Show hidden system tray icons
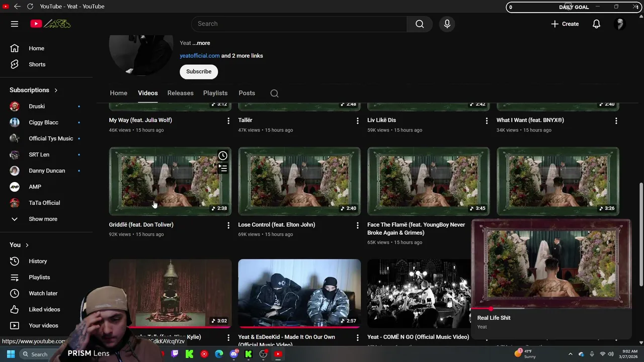Viewport: 644px width, 362px height. coord(570,354)
